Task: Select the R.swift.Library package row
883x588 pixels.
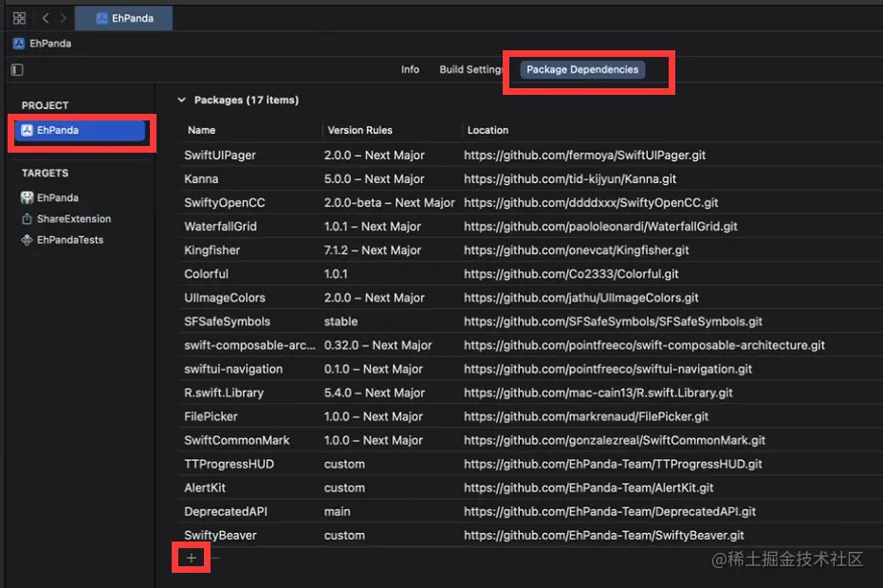Action: click(529, 393)
